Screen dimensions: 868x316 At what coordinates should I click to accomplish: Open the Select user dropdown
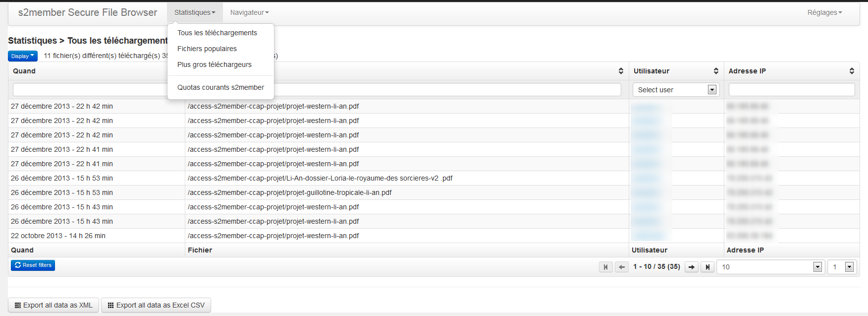coord(676,90)
